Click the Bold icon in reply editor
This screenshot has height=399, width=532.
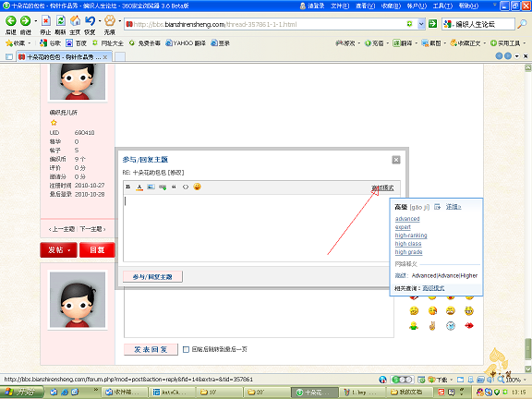pyautogui.click(x=127, y=187)
